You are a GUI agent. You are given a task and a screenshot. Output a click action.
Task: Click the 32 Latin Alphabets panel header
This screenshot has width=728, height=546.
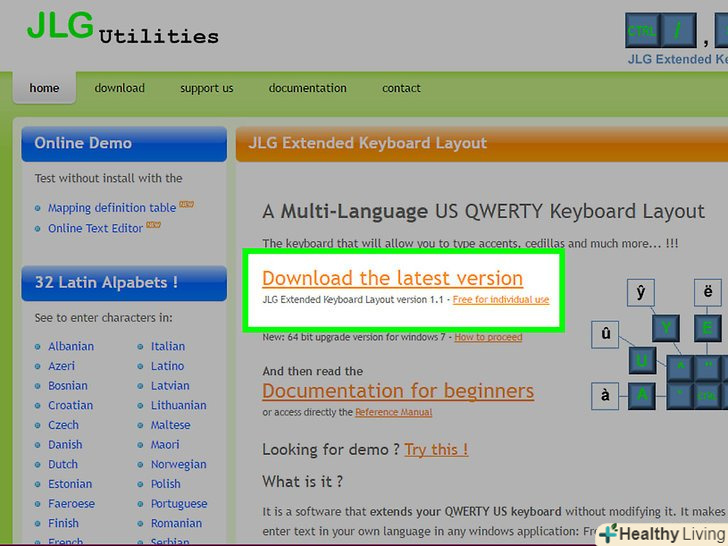pyautogui.click(x=124, y=283)
